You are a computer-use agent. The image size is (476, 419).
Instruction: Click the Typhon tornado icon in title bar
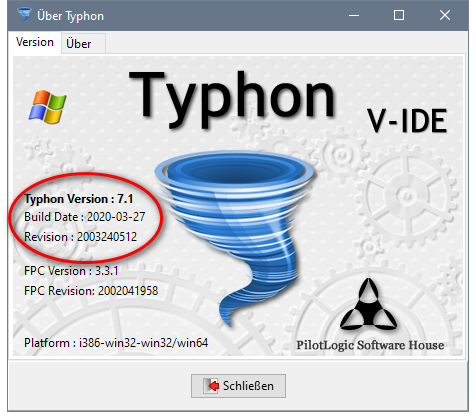(x=24, y=15)
